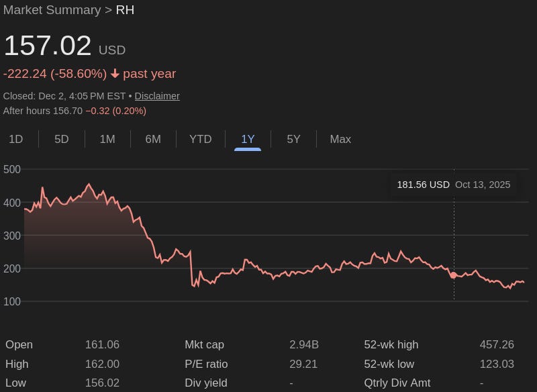537x392 pixels.
Task: Switch chart to 5Y range
Action: click(x=293, y=140)
